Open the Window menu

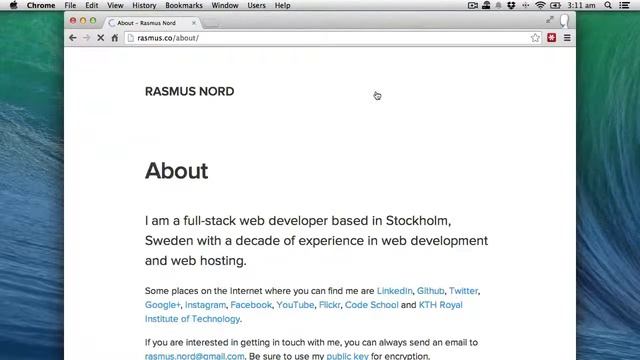point(225,5)
